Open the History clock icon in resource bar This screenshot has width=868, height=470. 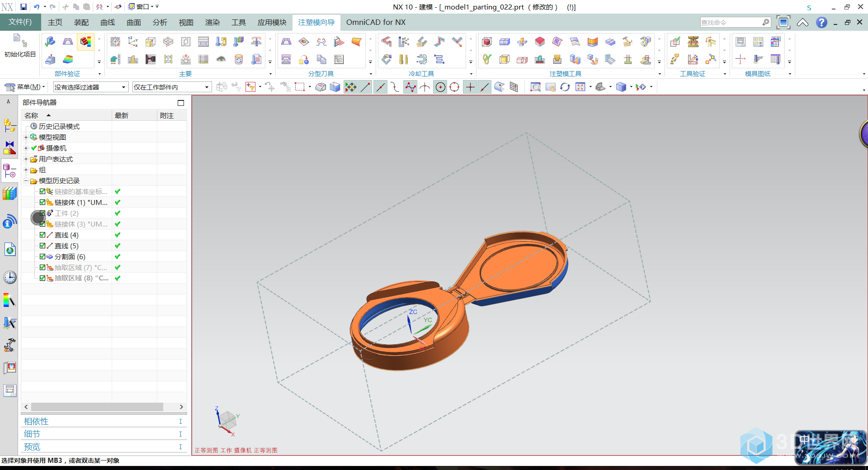(x=9, y=277)
